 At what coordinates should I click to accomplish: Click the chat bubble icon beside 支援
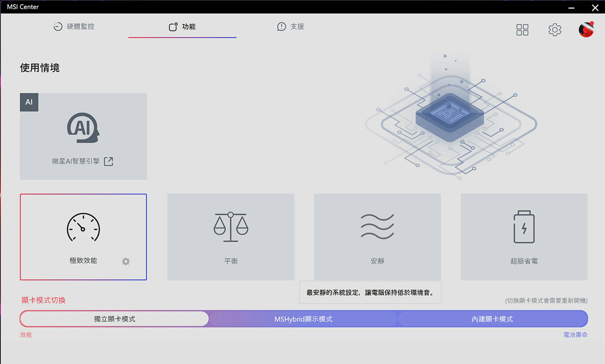pos(281,27)
